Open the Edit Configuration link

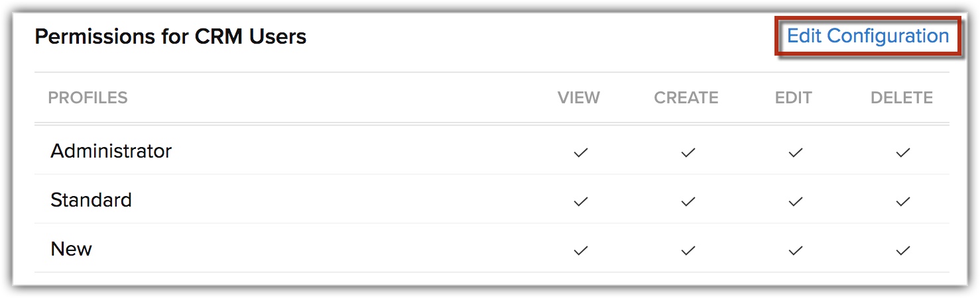868,36
